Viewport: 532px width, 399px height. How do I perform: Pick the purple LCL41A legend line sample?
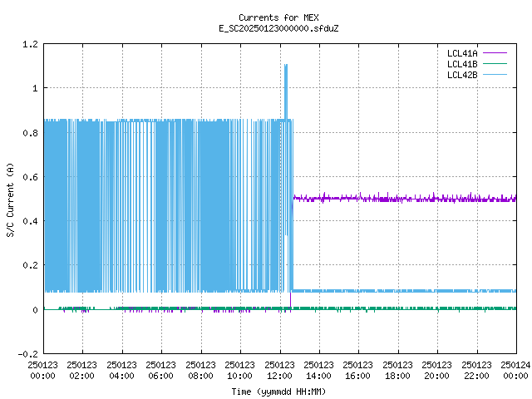[x=495, y=53]
